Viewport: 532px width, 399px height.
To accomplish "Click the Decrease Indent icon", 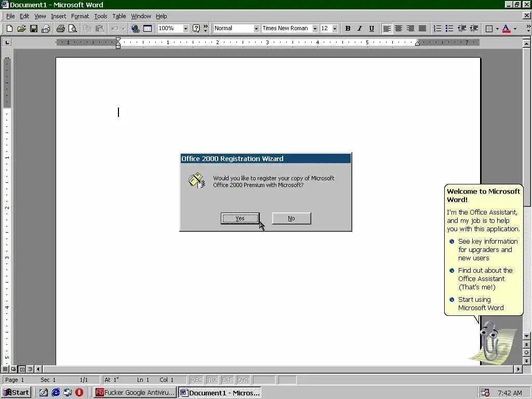I will 461,29.
